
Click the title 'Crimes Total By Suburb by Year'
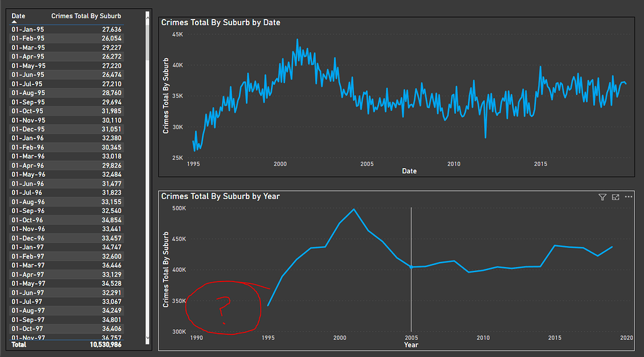220,196
